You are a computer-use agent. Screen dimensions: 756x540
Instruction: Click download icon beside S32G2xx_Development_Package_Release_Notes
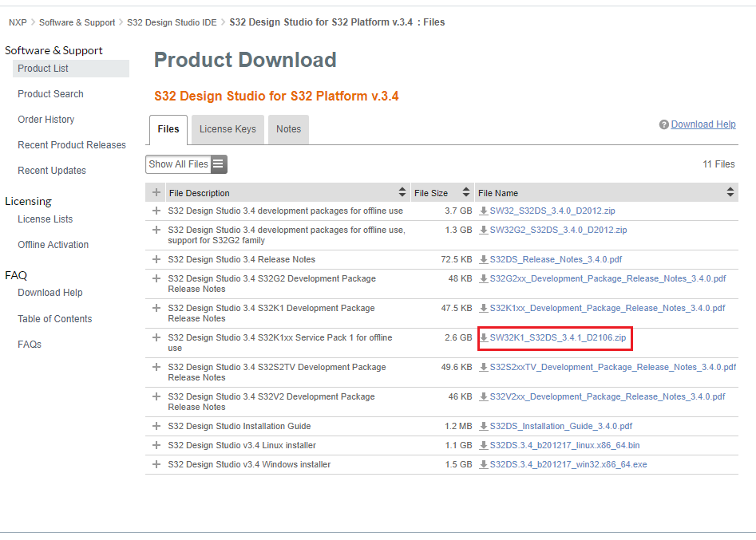coord(484,279)
